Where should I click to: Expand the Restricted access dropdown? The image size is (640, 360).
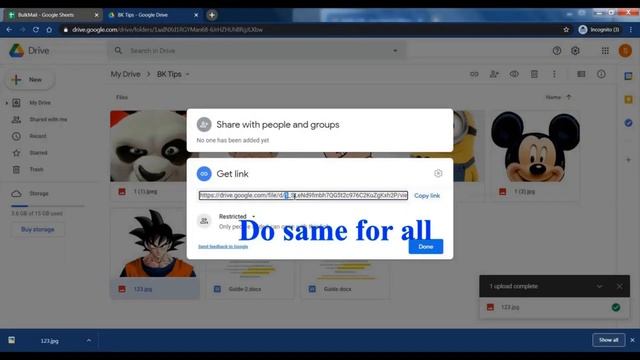coord(253,216)
